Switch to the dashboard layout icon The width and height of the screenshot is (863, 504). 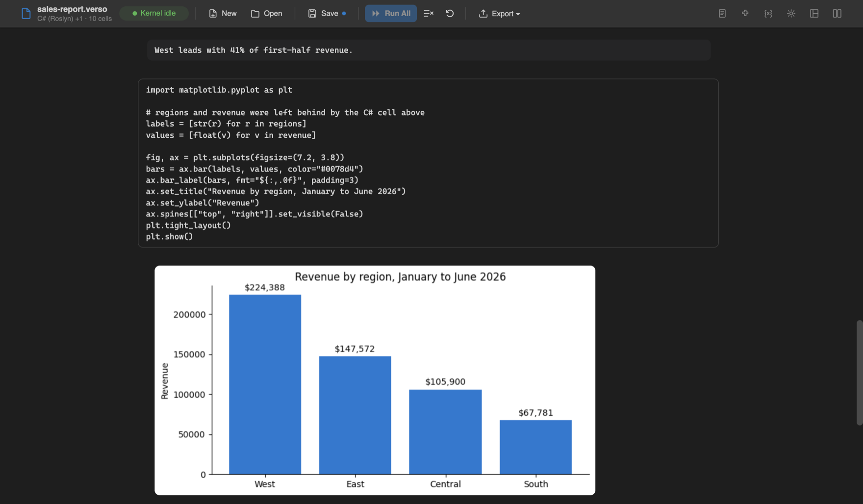(x=814, y=14)
